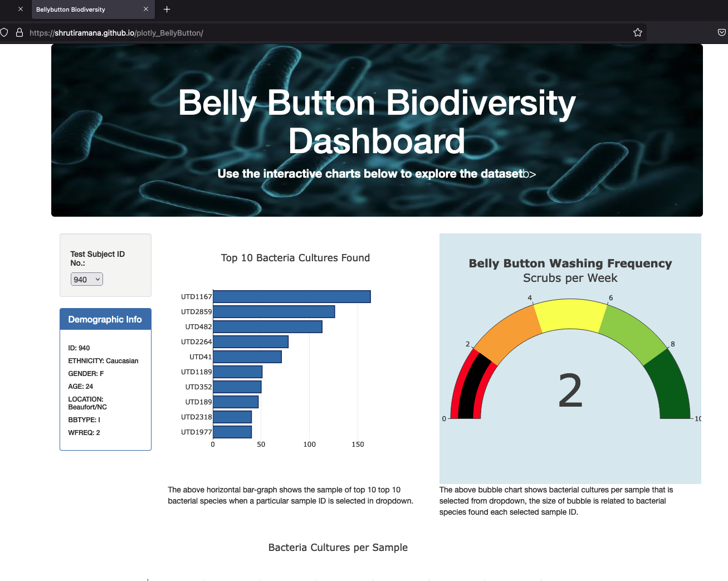Click the large number 2 inside the gauge
This screenshot has width=728, height=581.
(570, 389)
